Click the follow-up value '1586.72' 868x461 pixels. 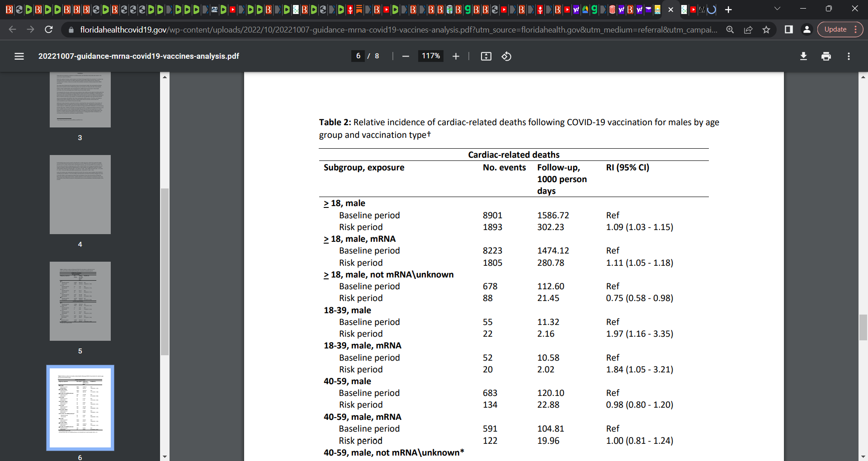pyautogui.click(x=553, y=216)
